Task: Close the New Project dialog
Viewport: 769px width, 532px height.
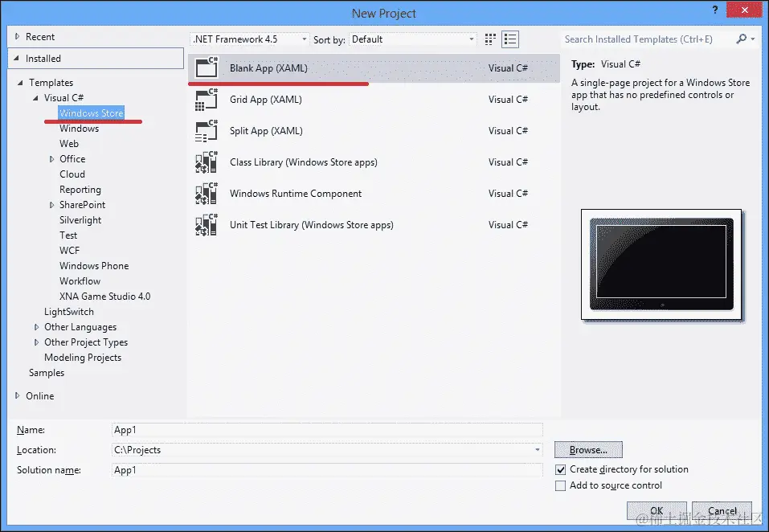Action: point(744,10)
